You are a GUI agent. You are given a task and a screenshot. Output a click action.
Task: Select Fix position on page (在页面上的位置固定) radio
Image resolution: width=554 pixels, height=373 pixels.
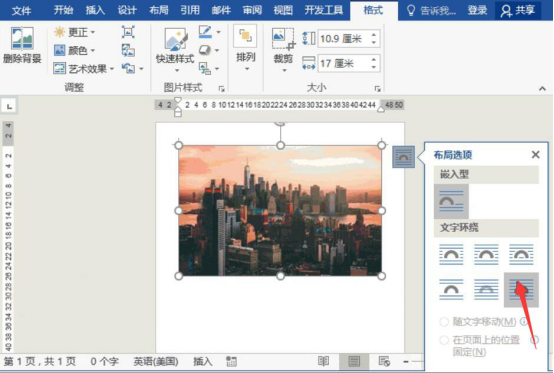(x=444, y=340)
